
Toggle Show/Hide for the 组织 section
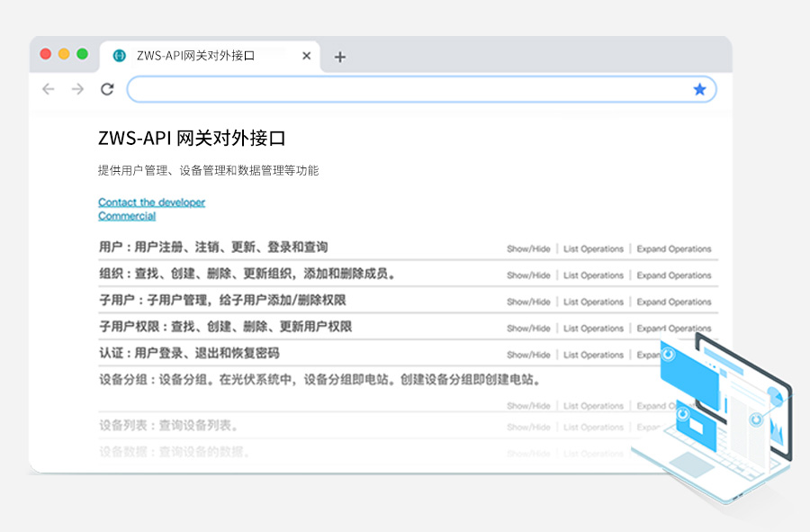pos(528,275)
